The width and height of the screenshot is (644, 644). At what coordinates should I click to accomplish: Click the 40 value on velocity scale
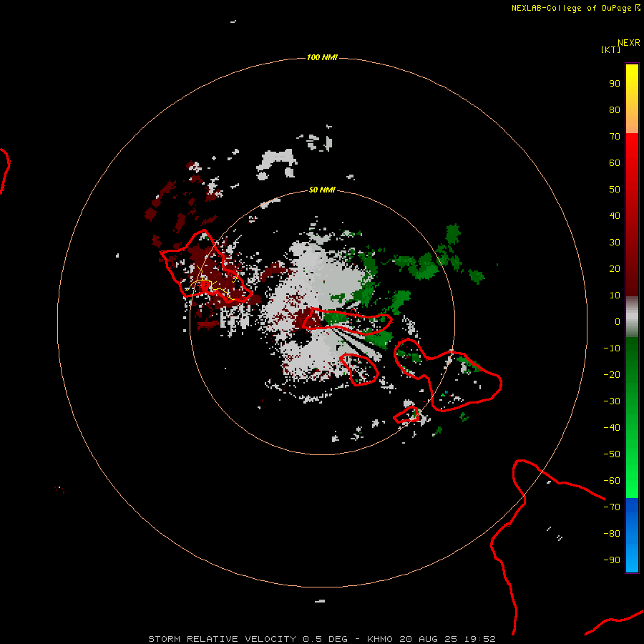pos(615,215)
